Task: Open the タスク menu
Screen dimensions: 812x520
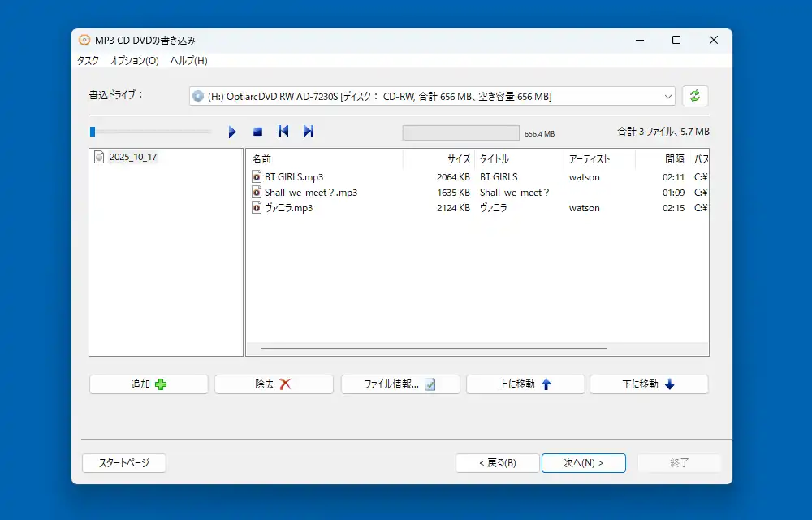Action: tap(88, 61)
